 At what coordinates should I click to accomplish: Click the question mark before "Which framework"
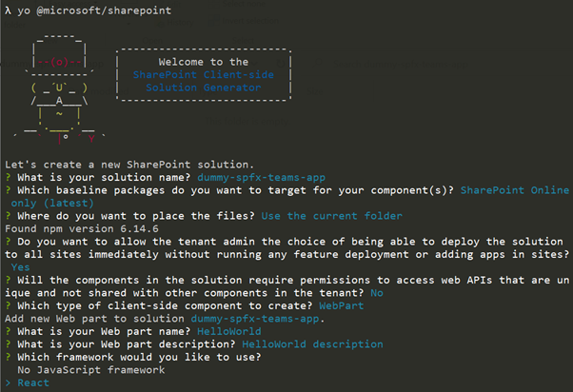(x=8, y=357)
